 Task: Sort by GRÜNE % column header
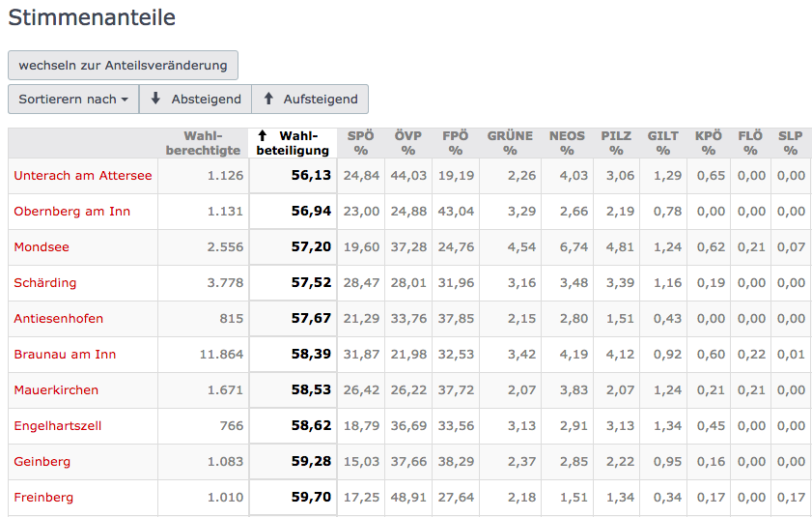coord(510,143)
